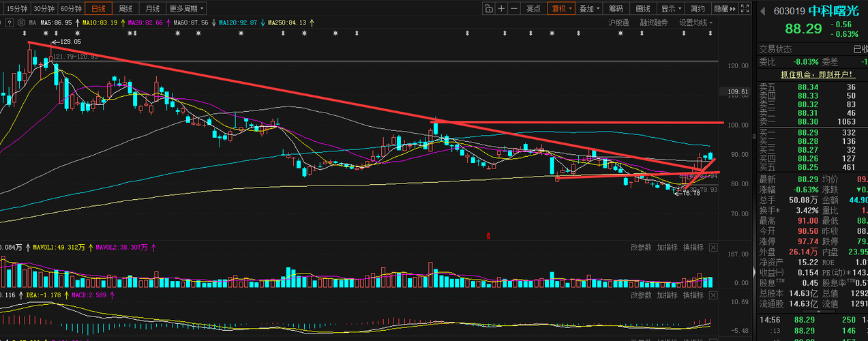Click the 卖一 88.30 order row

click(812, 121)
